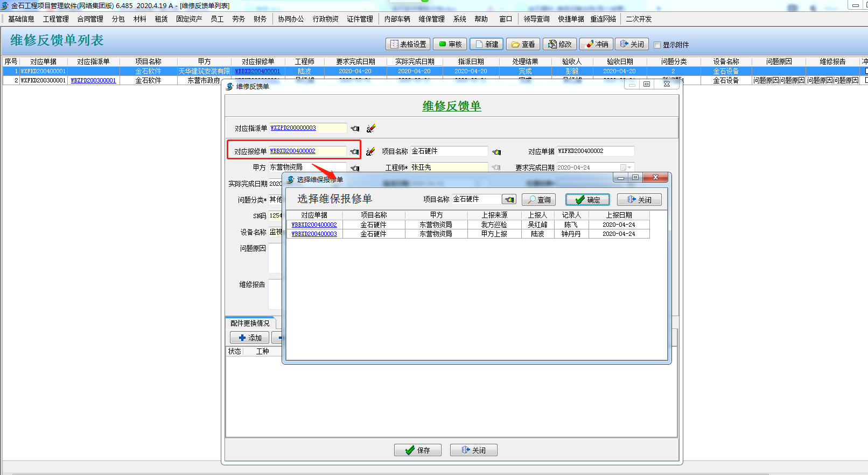The image size is (868, 475).
Task: Click the lookup icon next to 项目名称 in feedback form
Action: pos(496,152)
